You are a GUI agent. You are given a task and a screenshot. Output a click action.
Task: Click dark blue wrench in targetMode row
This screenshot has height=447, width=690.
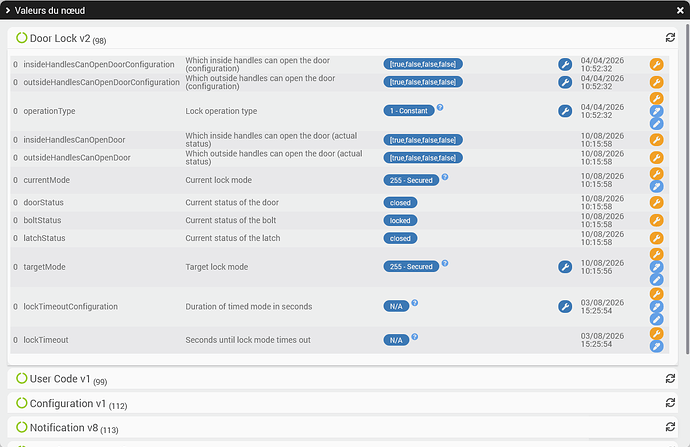click(x=565, y=267)
